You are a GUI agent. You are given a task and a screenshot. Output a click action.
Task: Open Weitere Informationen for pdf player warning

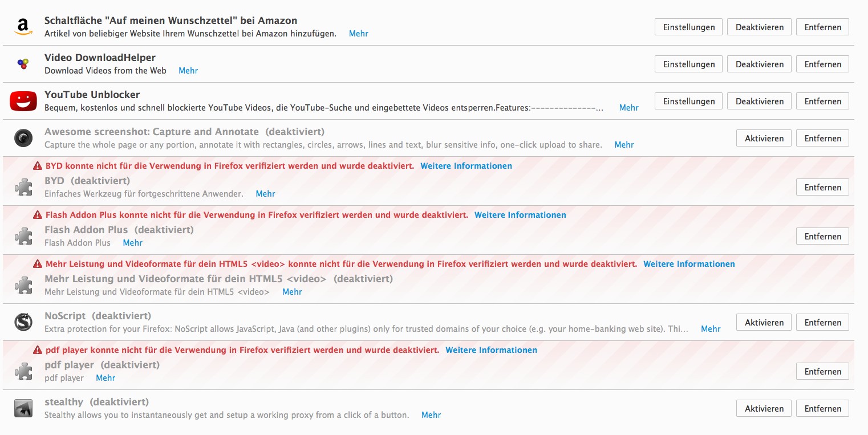pos(491,350)
